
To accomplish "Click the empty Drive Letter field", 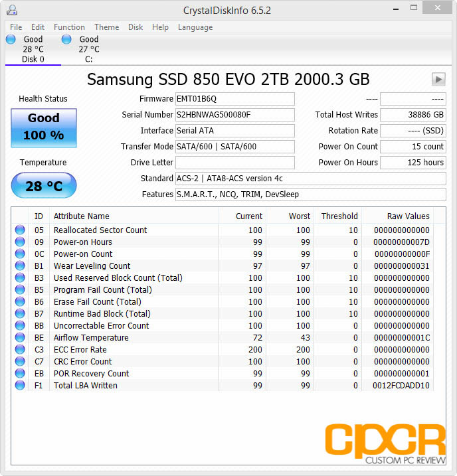I will coord(234,163).
